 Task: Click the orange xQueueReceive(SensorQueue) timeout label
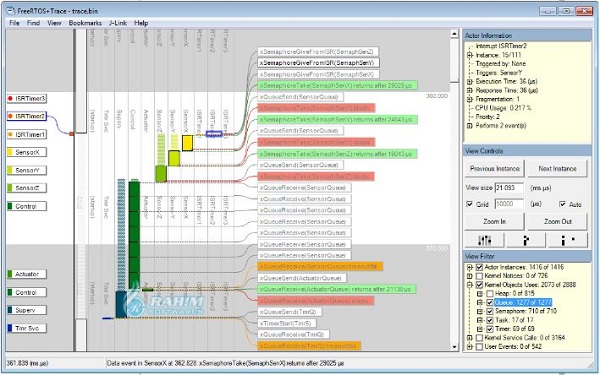click(320, 266)
